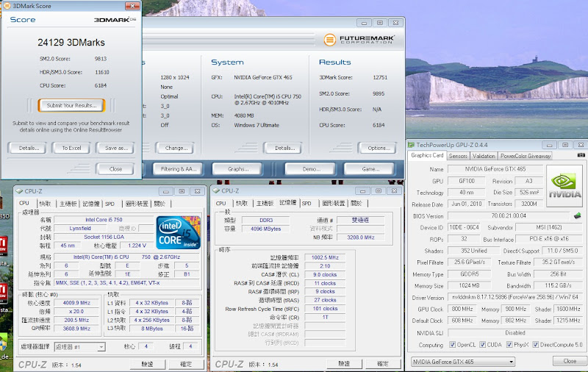Image resolution: width=588 pixels, height=372 pixels.
Task: Click the right CPU-Z window title icon
Action: 215,190
